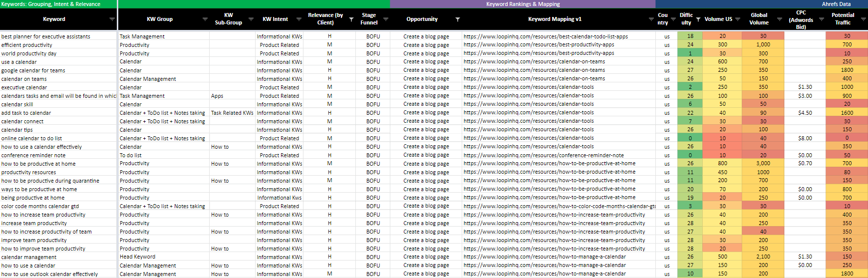Open the Global Volume filter dropdown

click(780, 19)
